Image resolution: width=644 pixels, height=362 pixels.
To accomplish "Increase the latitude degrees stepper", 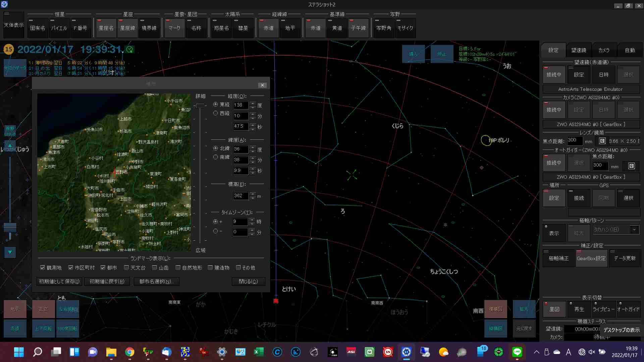I will pos(253,147).
